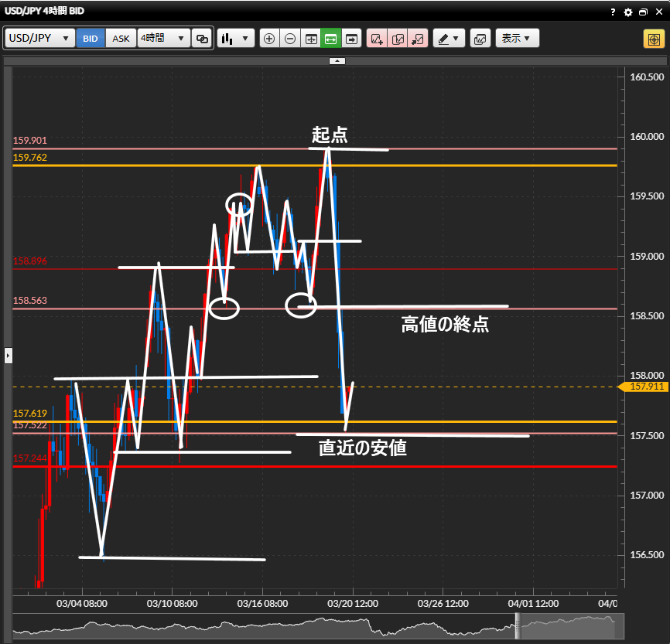
Task: Expand the left side panel arrow
Action: [x=8, y=356]
